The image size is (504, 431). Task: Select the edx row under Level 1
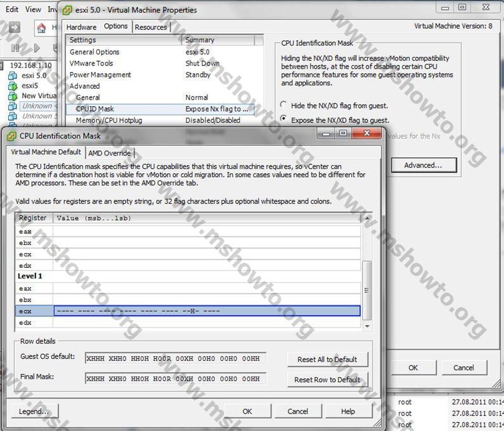click(188, 323)
